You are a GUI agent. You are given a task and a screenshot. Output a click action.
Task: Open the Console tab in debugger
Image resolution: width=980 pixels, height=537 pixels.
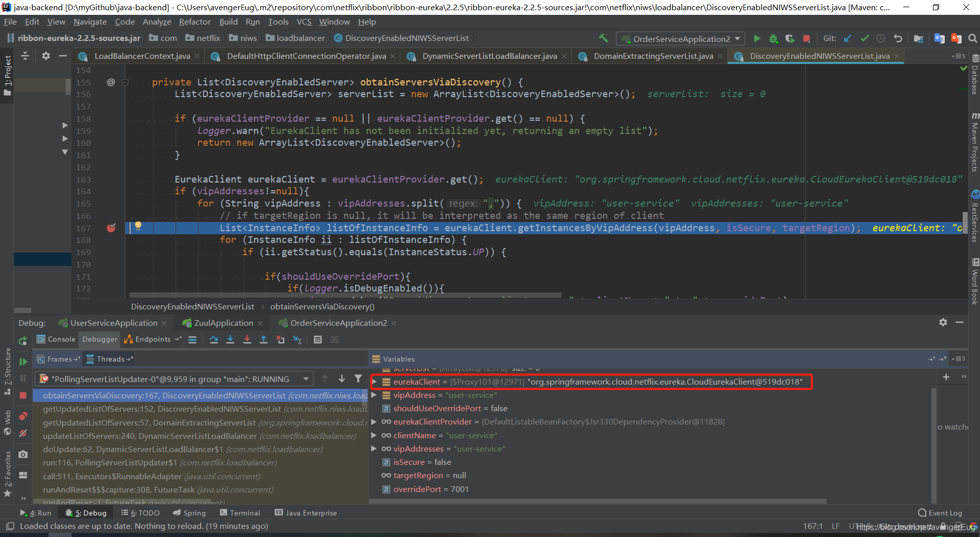56,340
